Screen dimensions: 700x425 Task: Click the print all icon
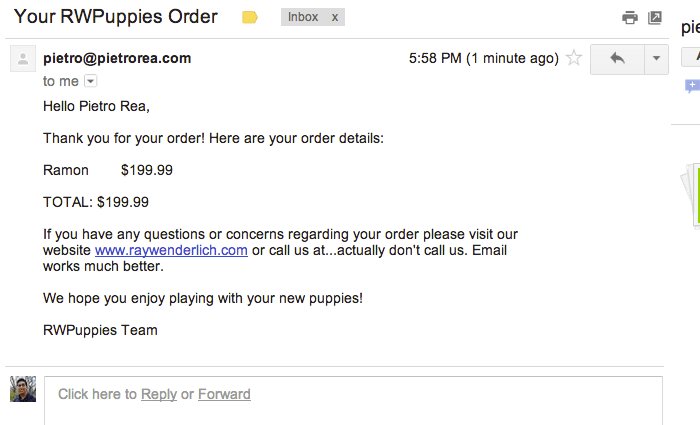point(629,17)
